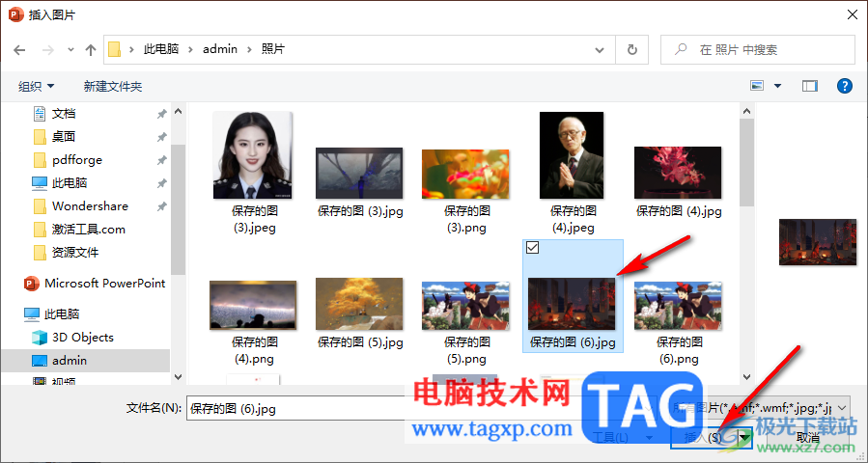Screen dimensions: 868x463
Task: Click 照片 in address breadcrumb
Action: click(x=273, y=49)
